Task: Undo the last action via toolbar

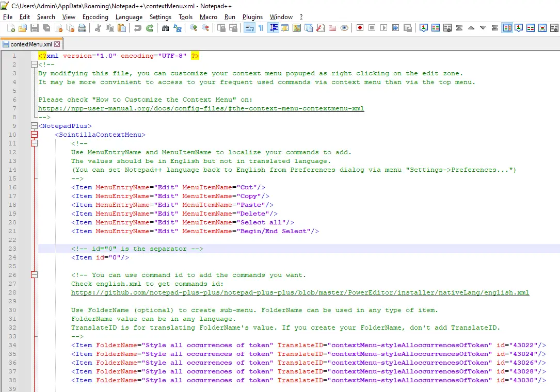Action: coord(137,28)
